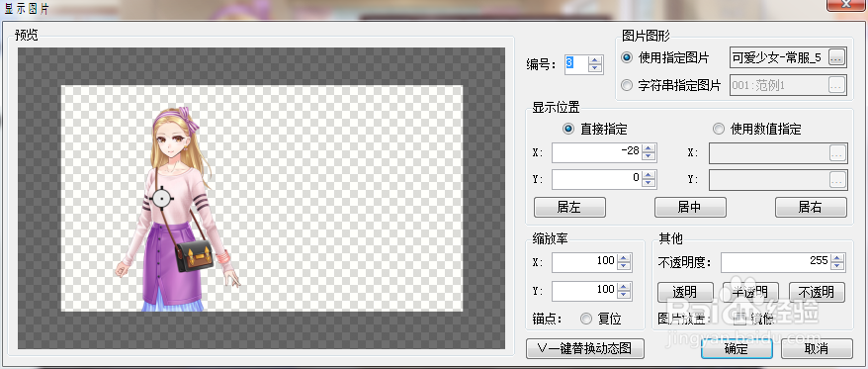Increase the position Y value 0

[x=649, y=175]
